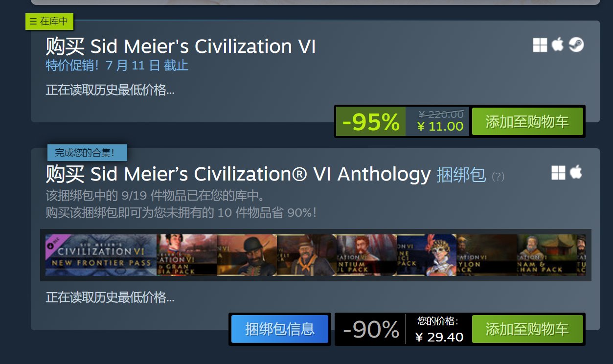Click the Apple icon beside Civilization VI title
Screen dimensions: 613x364
pos(557,45)
